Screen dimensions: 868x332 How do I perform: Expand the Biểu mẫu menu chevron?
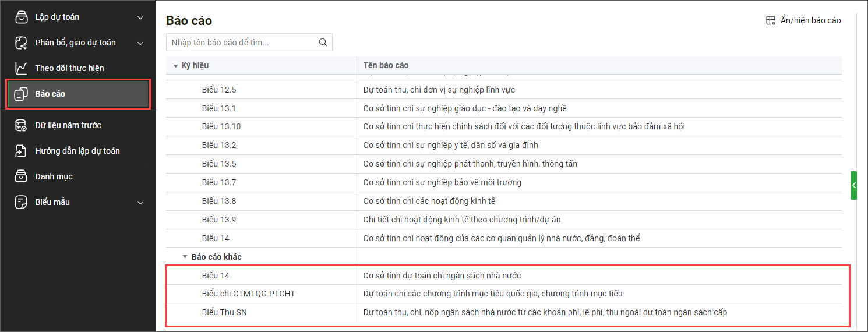(x=140, y=203)
